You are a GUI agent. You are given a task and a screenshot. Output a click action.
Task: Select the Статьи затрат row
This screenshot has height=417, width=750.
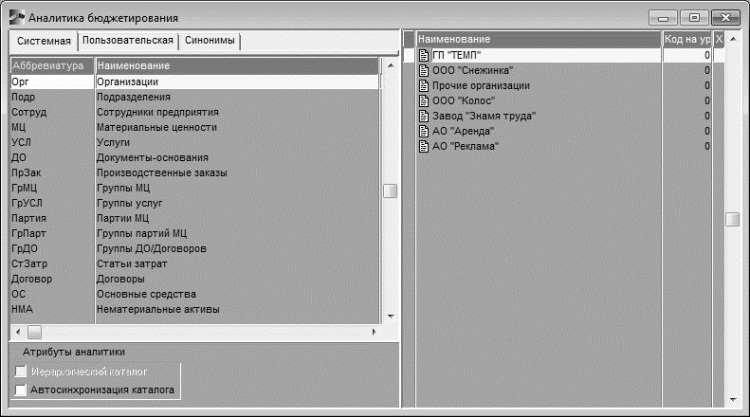pos(195,264)
